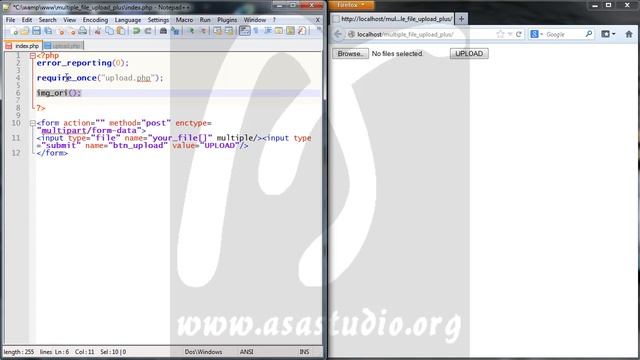640x360 pixels.
Task: Open the File menu in Notepad++
Action: (x=10, y=20)
